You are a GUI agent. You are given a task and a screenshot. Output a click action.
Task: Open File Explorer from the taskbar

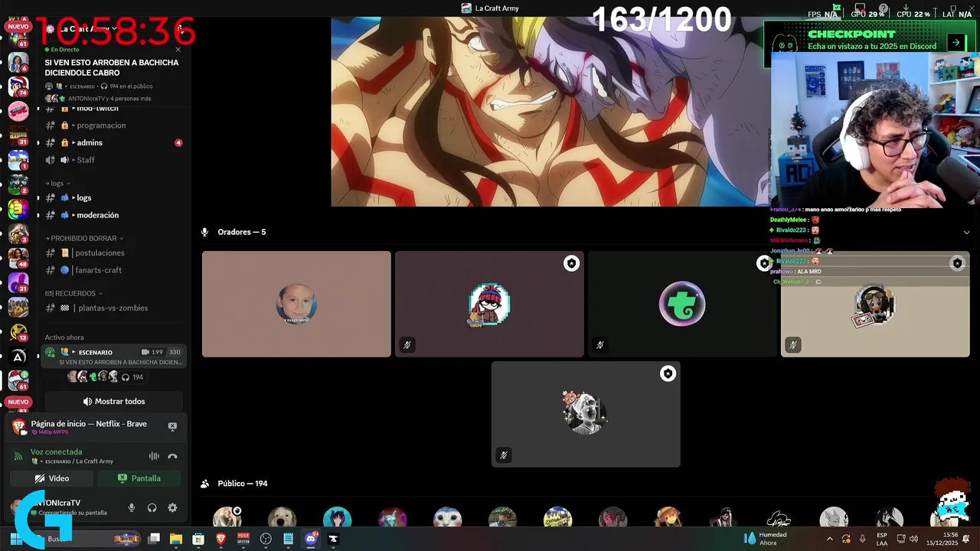point(176,539)
